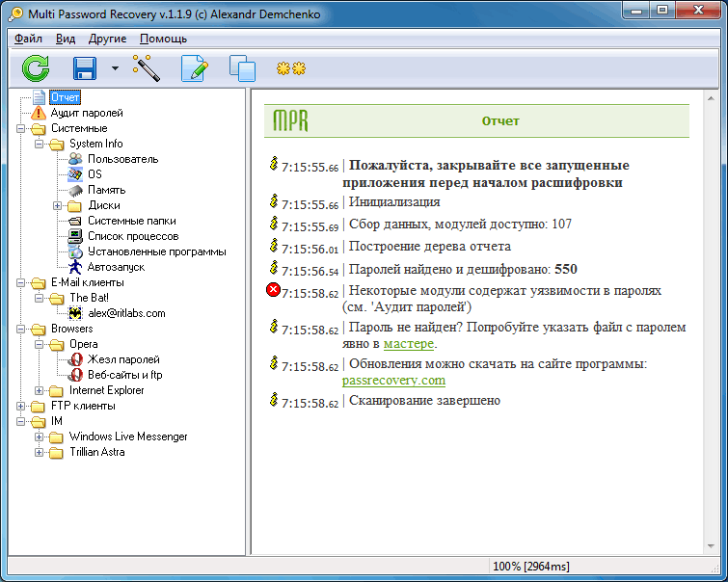Expand the Диски folder
The height and width of the screenshot is (582, 728).
point(57,205)
